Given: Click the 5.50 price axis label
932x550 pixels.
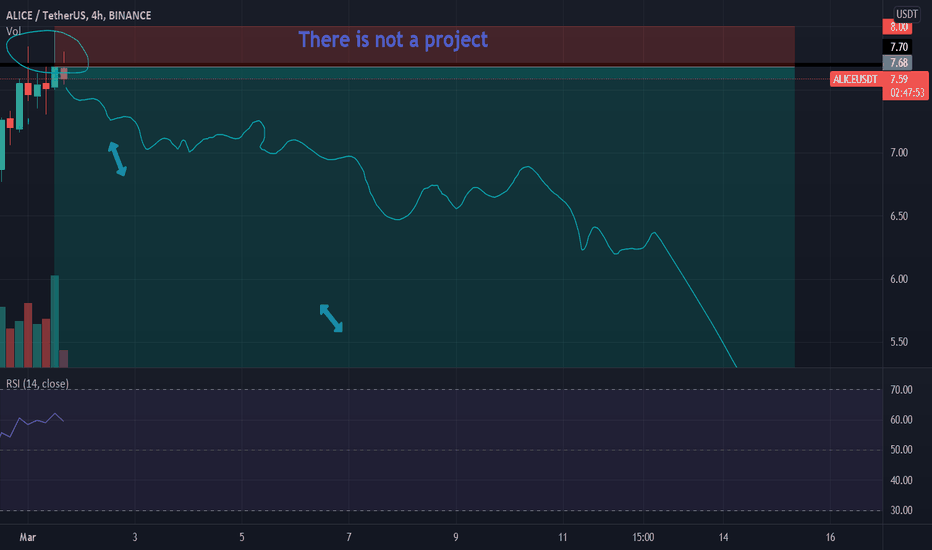Looking at the screenshot, I should tap(899, 342).
